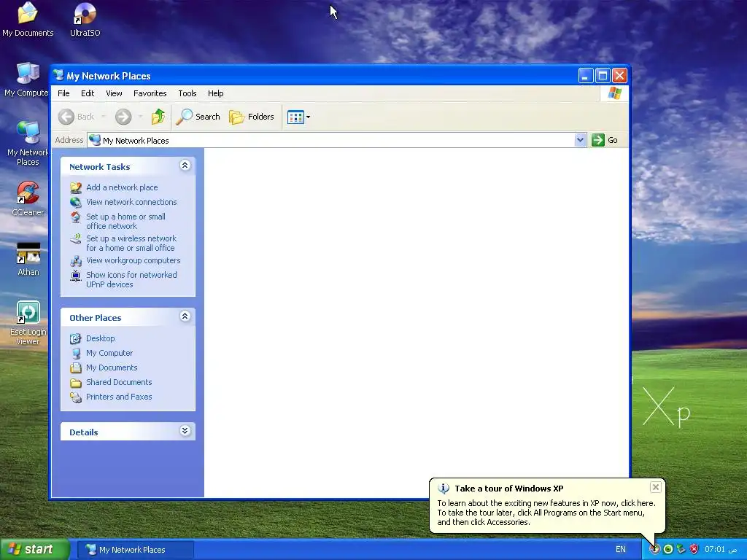Click the Windows flag logo throbber
The width and height of the screenshot is (747, 560).
(614, 93)
